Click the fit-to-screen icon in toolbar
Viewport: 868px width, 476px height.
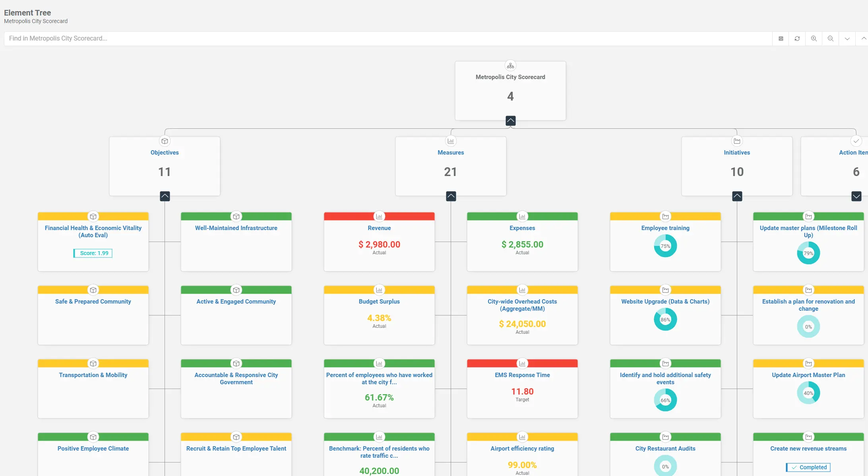tap(781, 39)
